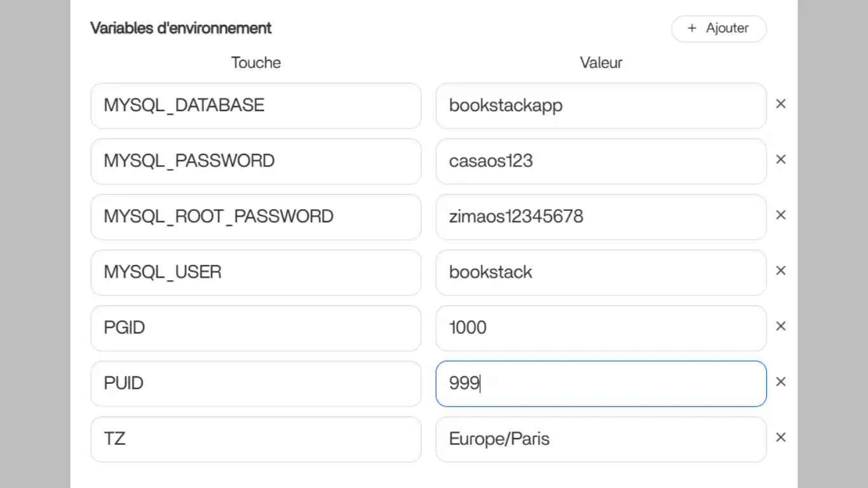Remove the PUID variable with its × icon

[781, 382]
